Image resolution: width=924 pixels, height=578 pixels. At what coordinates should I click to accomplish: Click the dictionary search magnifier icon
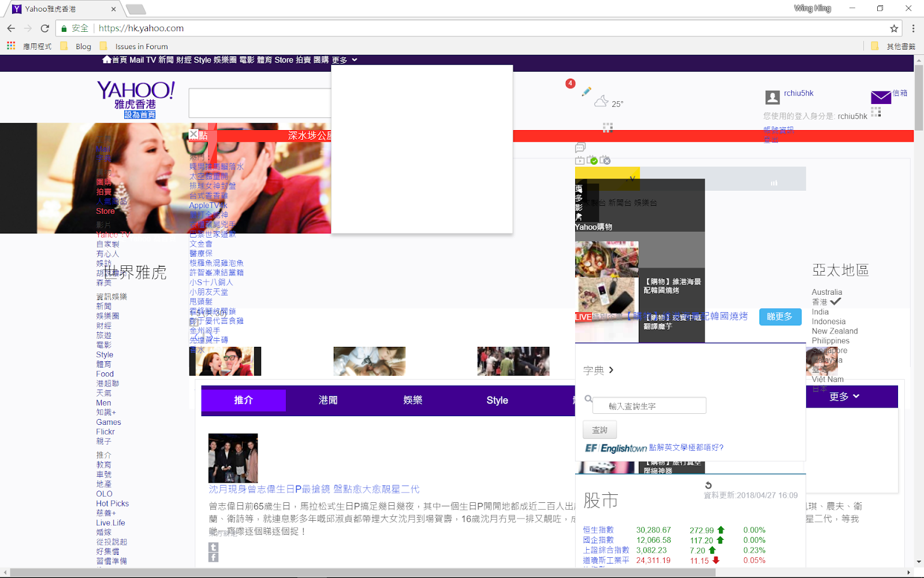pos(588,399)
